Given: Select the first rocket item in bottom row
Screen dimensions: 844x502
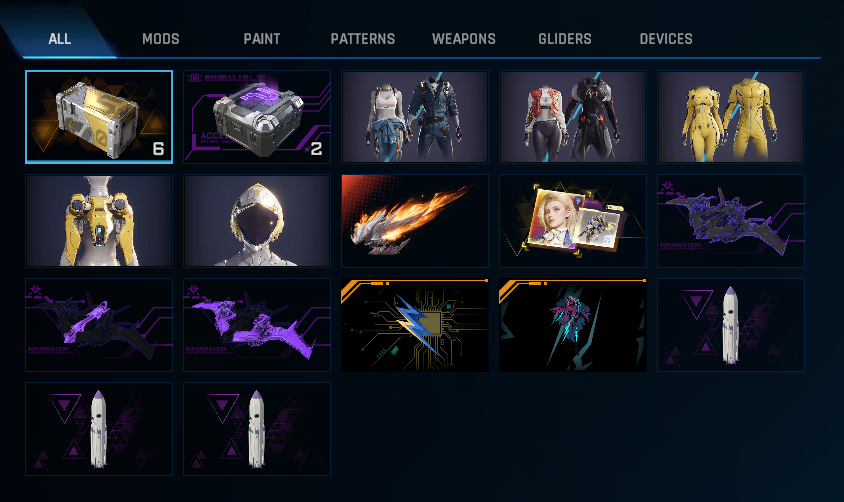Looking at the screenshot, I should (x=99, y=429).
